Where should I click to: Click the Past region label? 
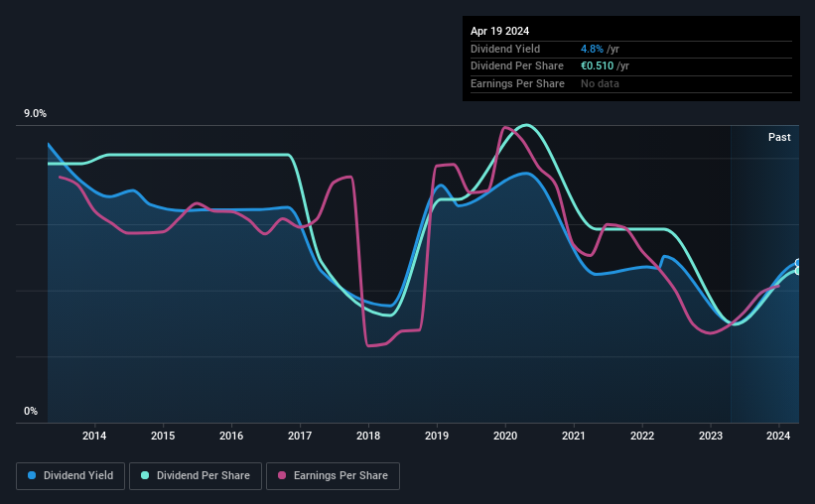[x=779, y=137]
